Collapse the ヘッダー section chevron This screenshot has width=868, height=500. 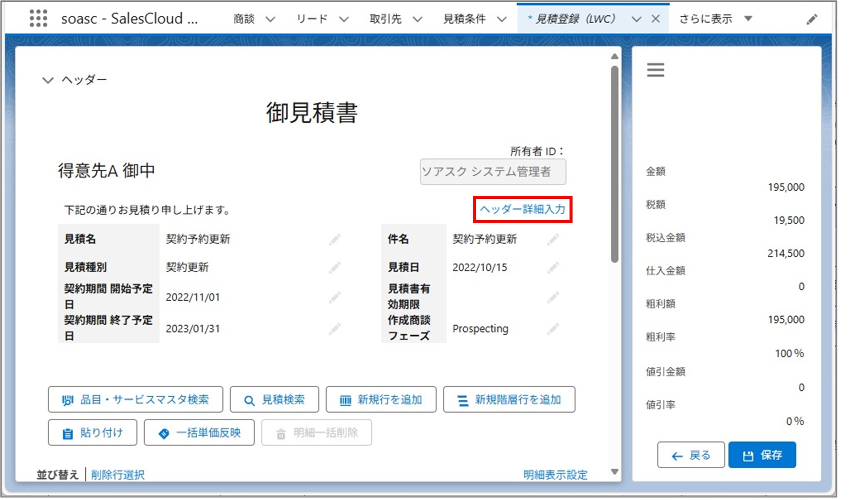[47, 79]
